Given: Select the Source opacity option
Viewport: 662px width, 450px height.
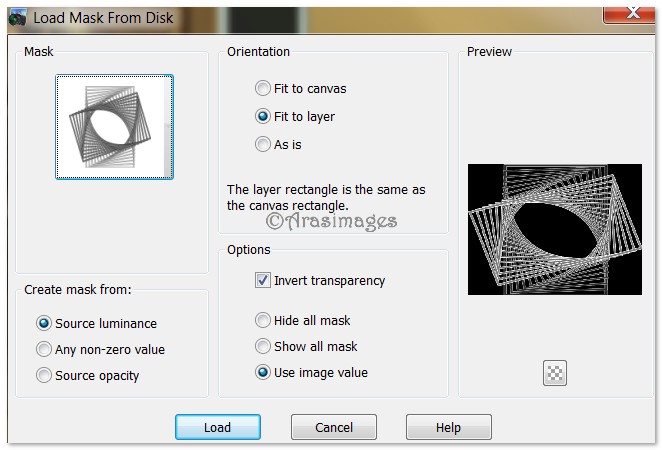Looking at the screenshot, I should pyautogui.click(x=44, y=376).
